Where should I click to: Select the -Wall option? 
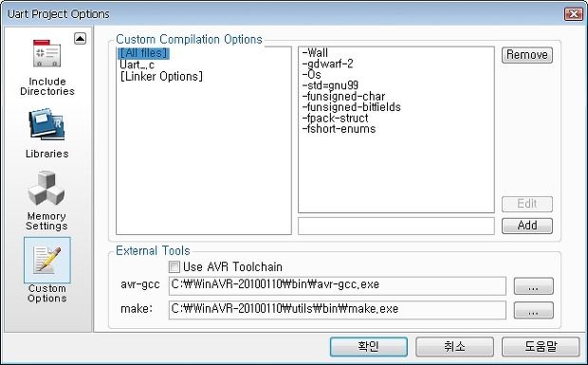[x=315, y=53]
